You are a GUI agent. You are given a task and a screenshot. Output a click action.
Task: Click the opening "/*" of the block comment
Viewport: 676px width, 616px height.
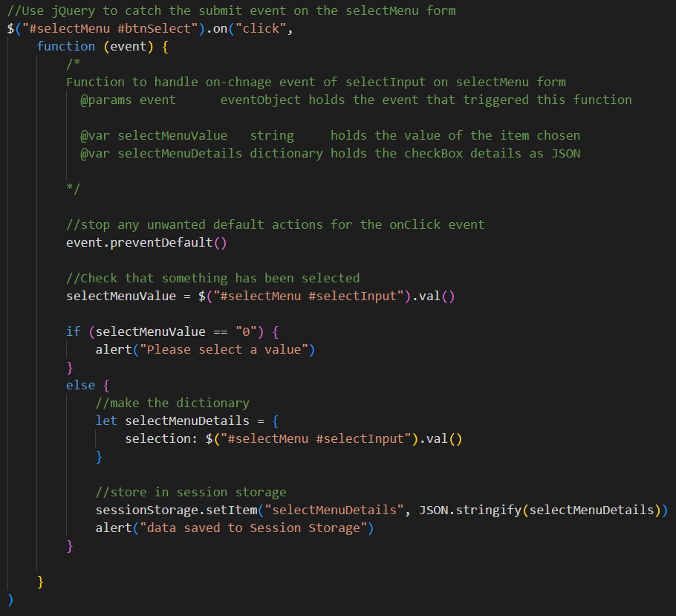pyautogui.click(x=73, y=64)
